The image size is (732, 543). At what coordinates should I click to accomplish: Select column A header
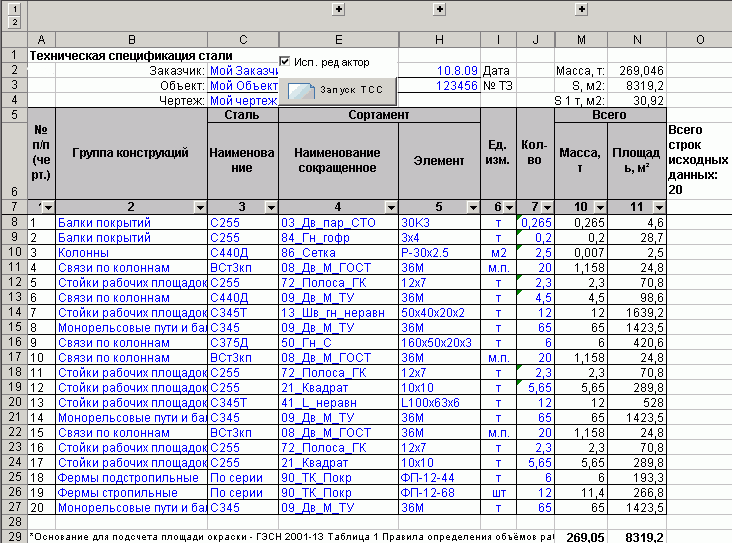click(42, 40)
